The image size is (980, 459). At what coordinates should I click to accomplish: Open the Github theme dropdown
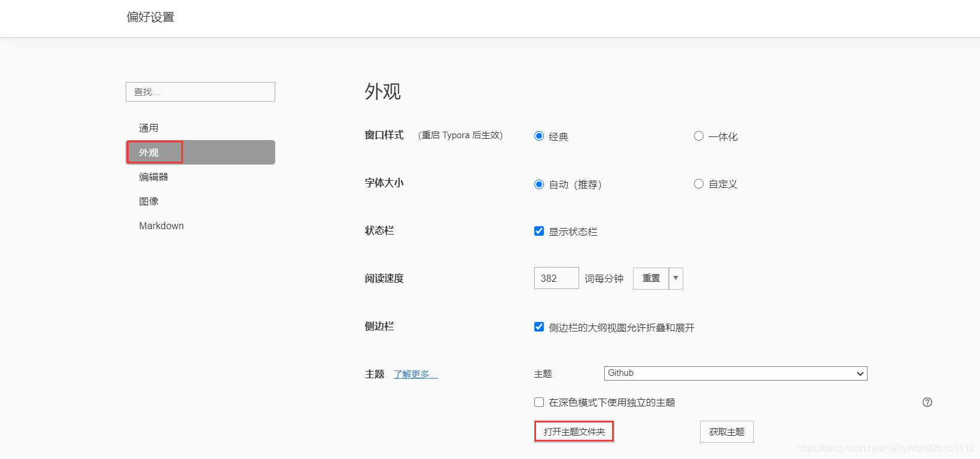736,373
